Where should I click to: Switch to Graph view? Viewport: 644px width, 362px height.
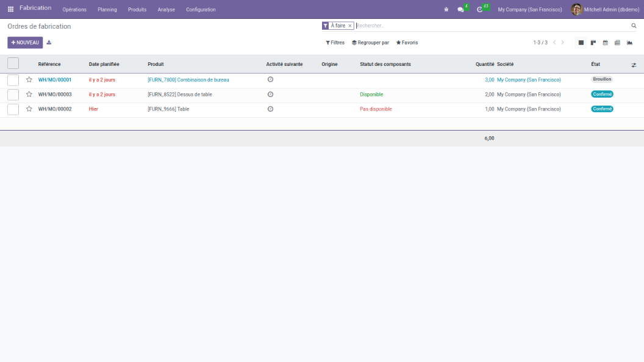coord(629,43)
